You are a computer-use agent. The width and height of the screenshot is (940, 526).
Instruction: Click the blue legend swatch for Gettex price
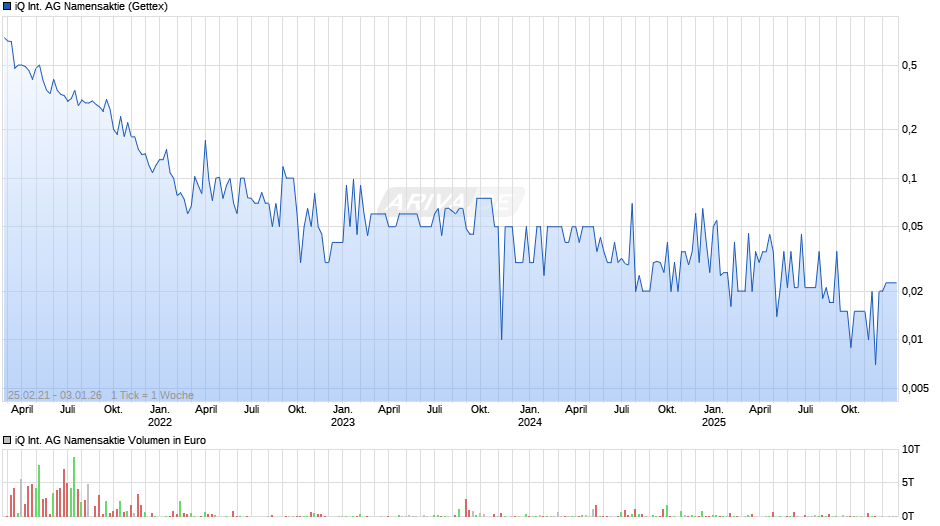pos(7,7)
